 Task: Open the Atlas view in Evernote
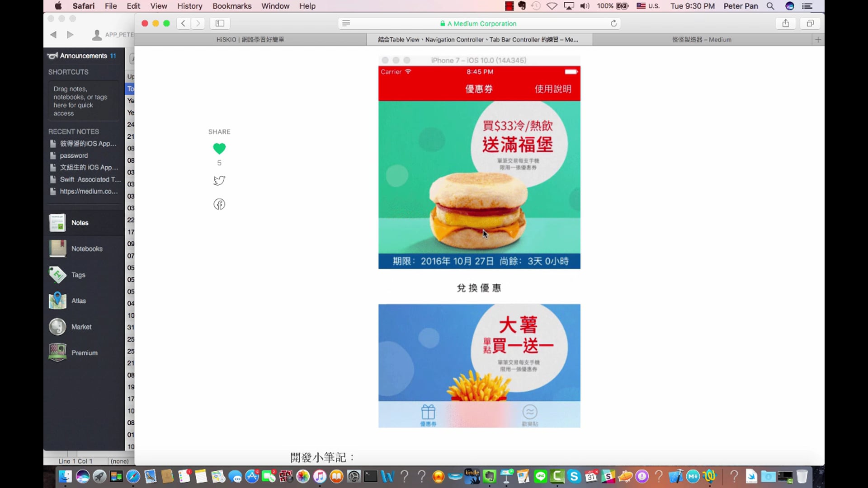78,300
